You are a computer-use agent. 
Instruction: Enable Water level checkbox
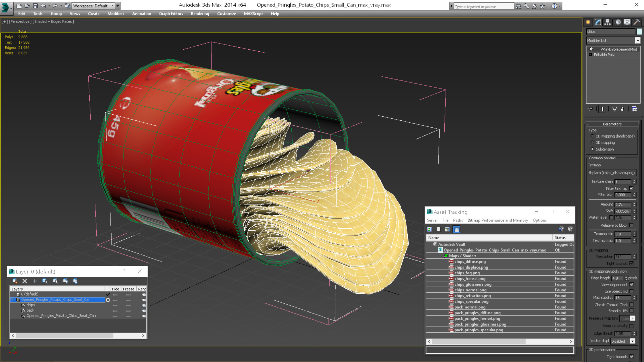[x=611, y=217]
